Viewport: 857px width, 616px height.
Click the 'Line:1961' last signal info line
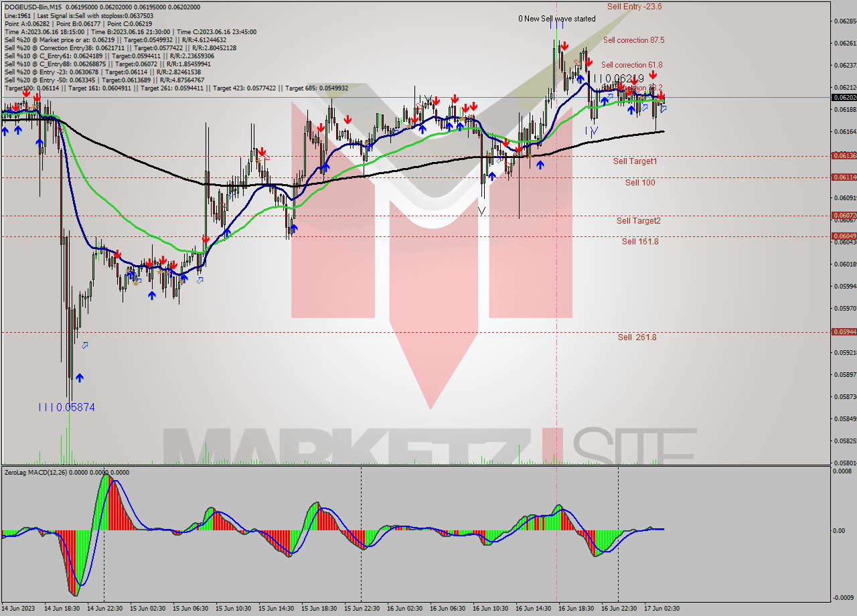[x=79, y=15]
